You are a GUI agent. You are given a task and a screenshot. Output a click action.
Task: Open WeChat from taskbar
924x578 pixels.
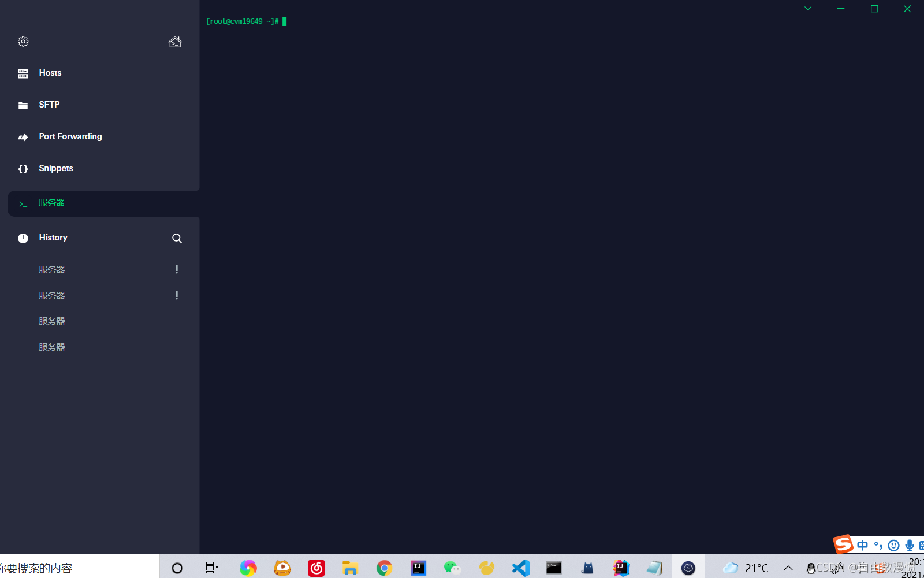pos(452,568)
